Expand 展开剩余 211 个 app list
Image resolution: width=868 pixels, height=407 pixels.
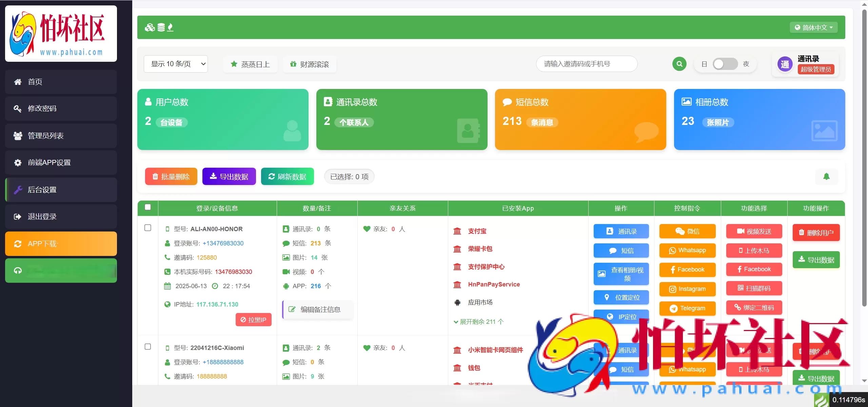[478, 322]
